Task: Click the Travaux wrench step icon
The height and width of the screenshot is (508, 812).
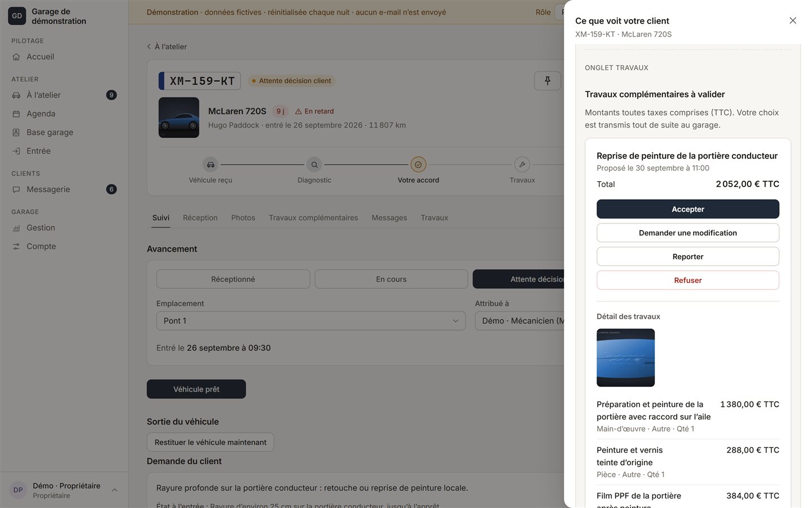Action: (522, 165)
